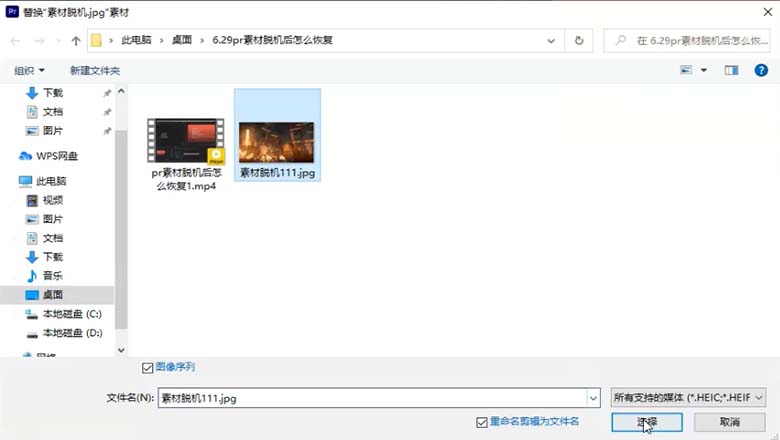Refresh the current folder view
This screenshot has height=440, width=780.
pyautogui.click(x=579, y=41)
